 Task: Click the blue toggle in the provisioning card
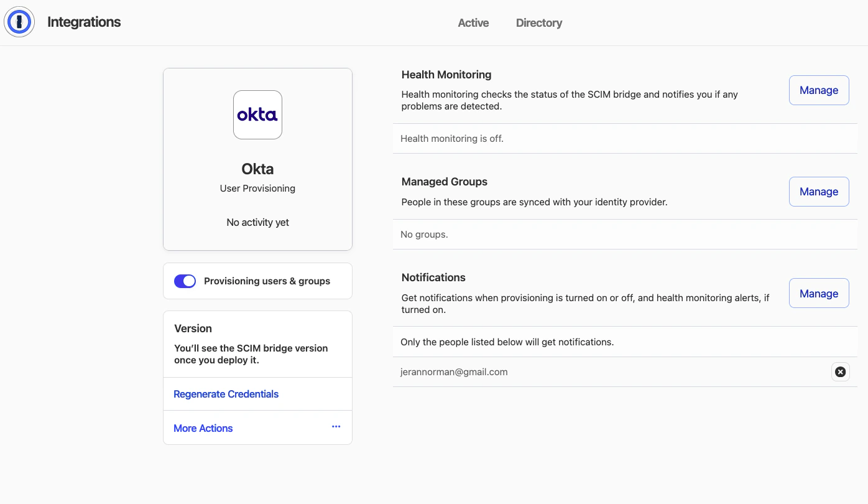pos(185,281)
